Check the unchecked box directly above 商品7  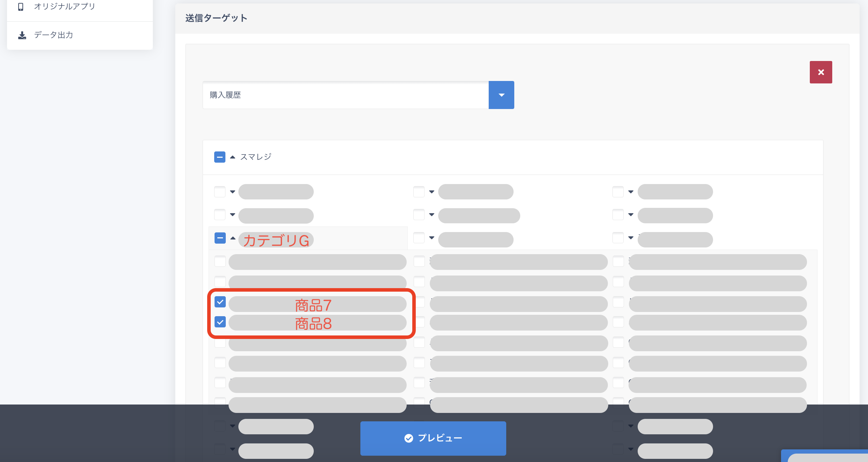tap(220, 281)
